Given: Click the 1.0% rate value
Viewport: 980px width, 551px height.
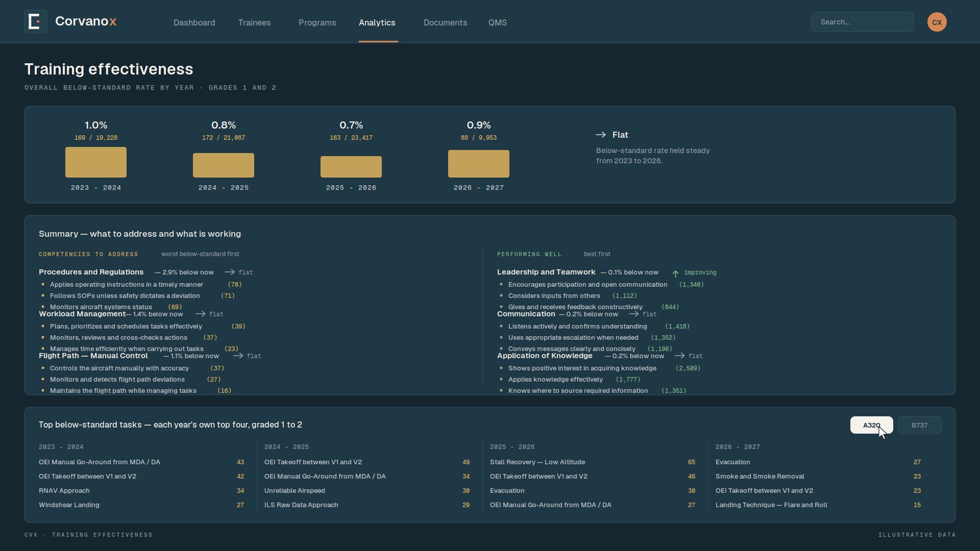Looking at the screenshot, I should (x=96, y=125).
